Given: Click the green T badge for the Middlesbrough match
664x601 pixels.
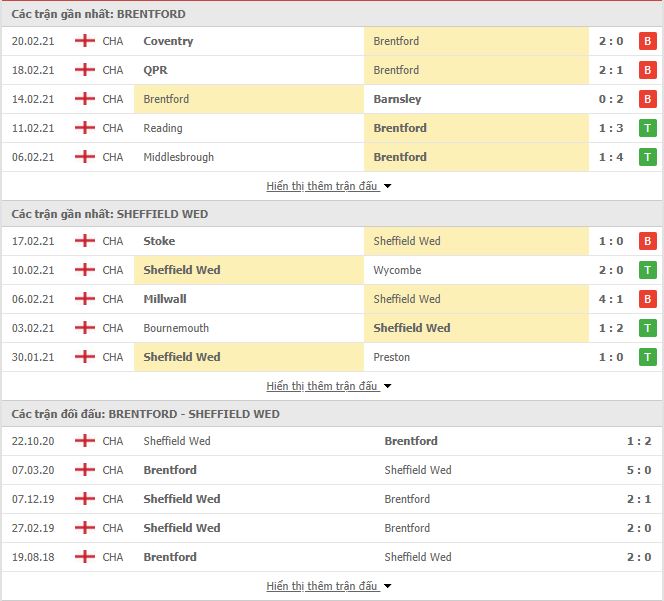Looking at the screenshot, I should click(x=647, y=157).
